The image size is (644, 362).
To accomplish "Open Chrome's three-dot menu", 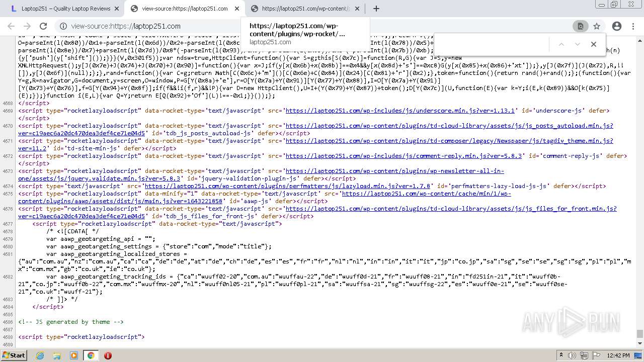I will click(633, 26).
